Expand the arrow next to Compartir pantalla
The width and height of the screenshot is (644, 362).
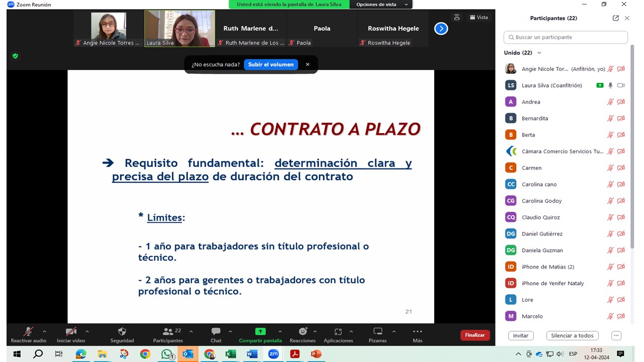click(280, 331)
